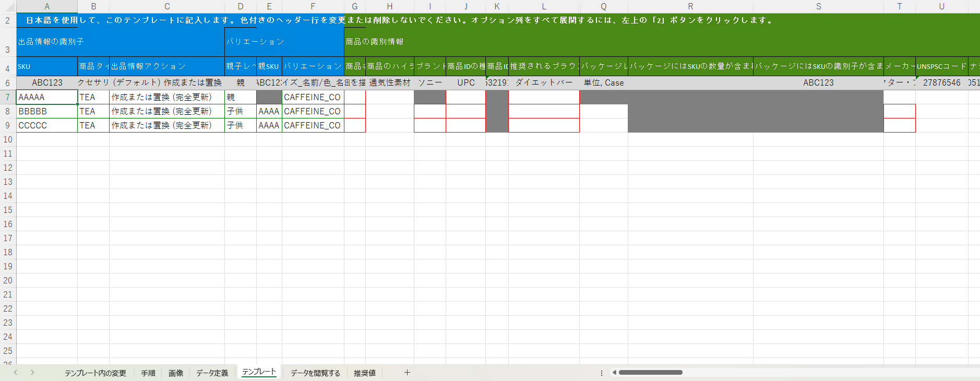Click the TEA cell in row 8
The image size is (980, 381).
tap(93, 111)
